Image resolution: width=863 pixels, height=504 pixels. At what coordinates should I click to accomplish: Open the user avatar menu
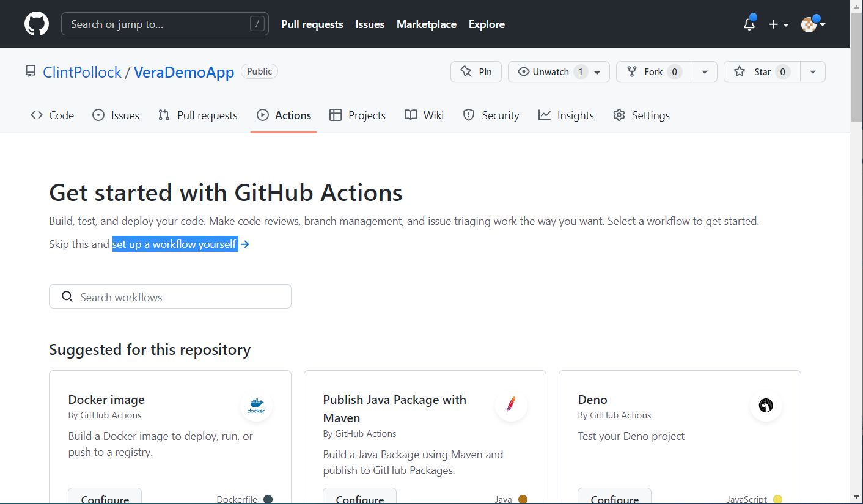click(x=813, y=24)
